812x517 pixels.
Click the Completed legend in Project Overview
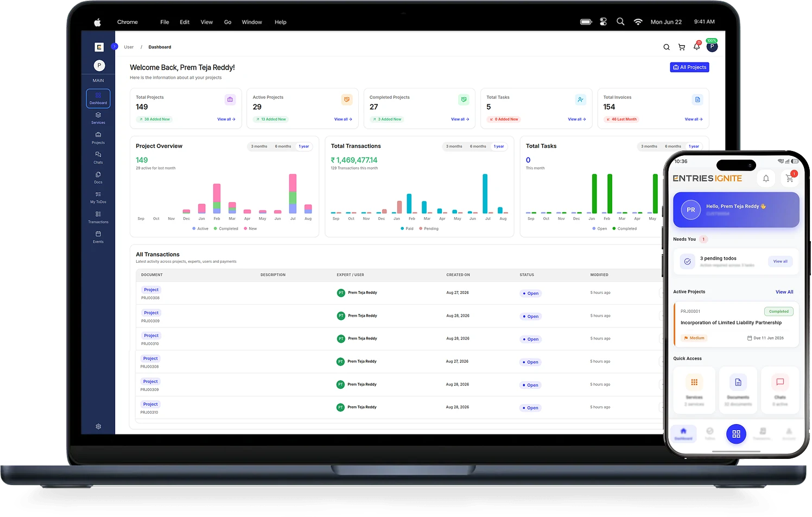click(226, 229)
